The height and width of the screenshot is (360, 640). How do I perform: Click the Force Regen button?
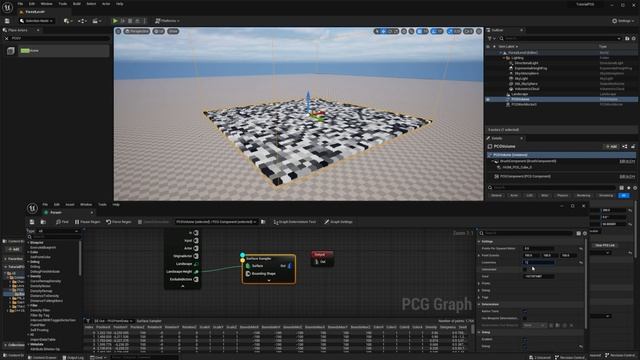pos(119,222)
